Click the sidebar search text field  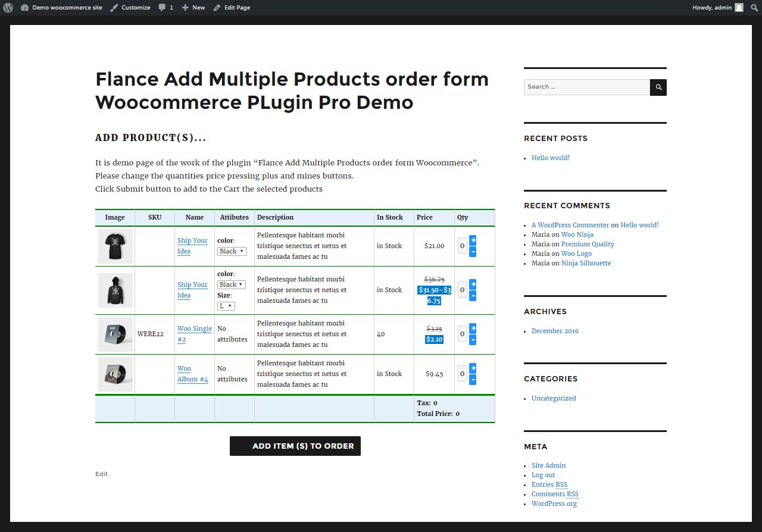(586, 87)
